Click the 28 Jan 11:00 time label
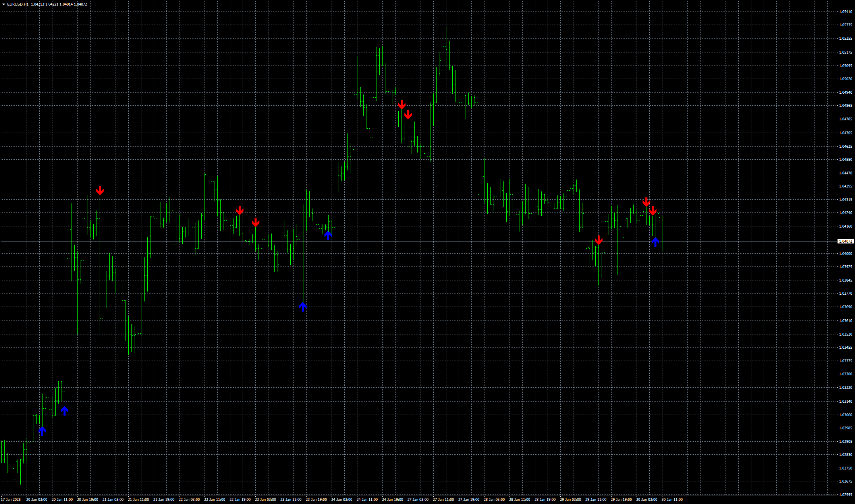855x504 pixels. coord(519,500)
